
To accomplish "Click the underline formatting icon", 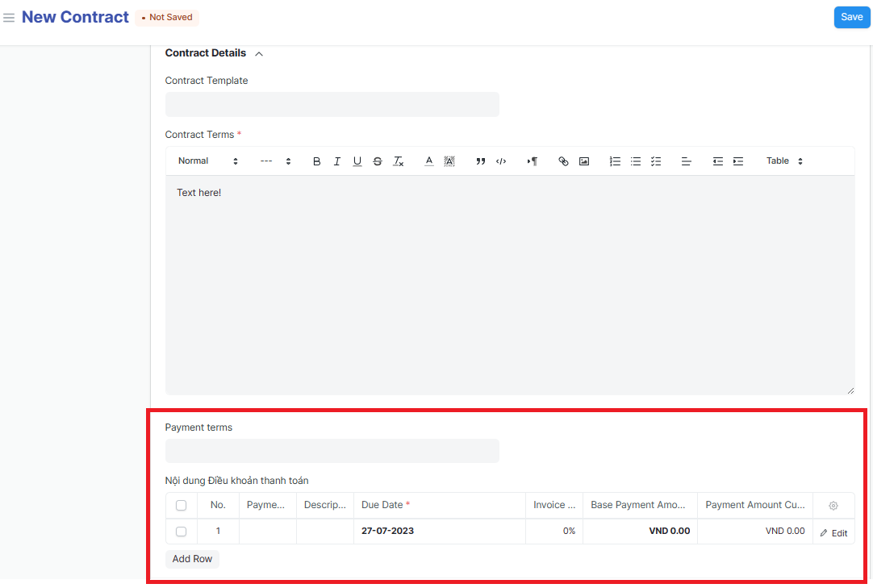I will (357, 161).
